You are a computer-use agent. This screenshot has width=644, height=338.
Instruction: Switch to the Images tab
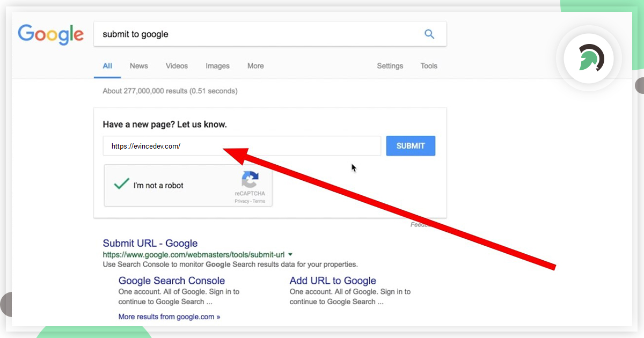[217, 65]
